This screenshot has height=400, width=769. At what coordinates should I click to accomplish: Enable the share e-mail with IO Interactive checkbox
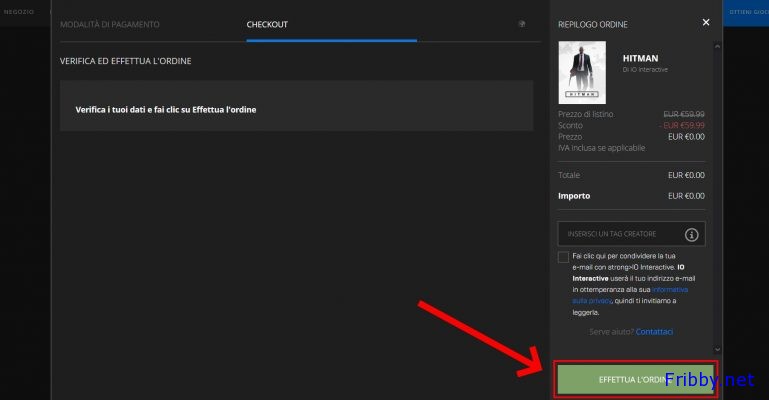click(x=564, y=257)
